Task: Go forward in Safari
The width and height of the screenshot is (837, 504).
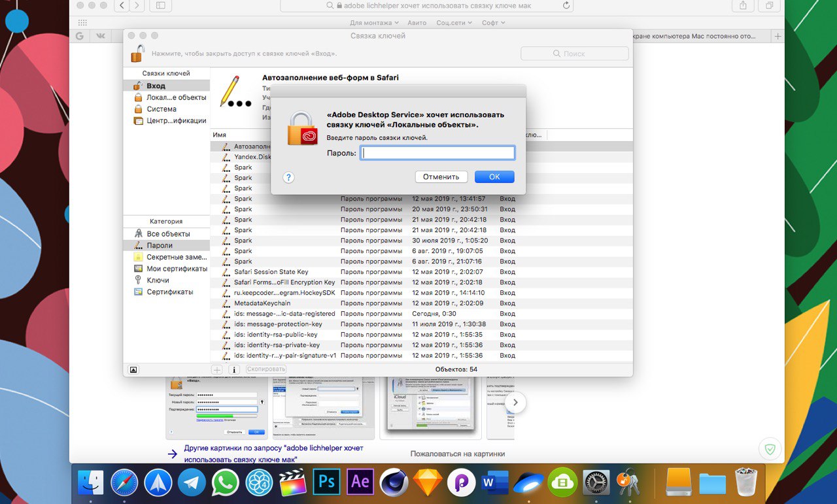Action: pyautogui.click(x=138, y=5)
